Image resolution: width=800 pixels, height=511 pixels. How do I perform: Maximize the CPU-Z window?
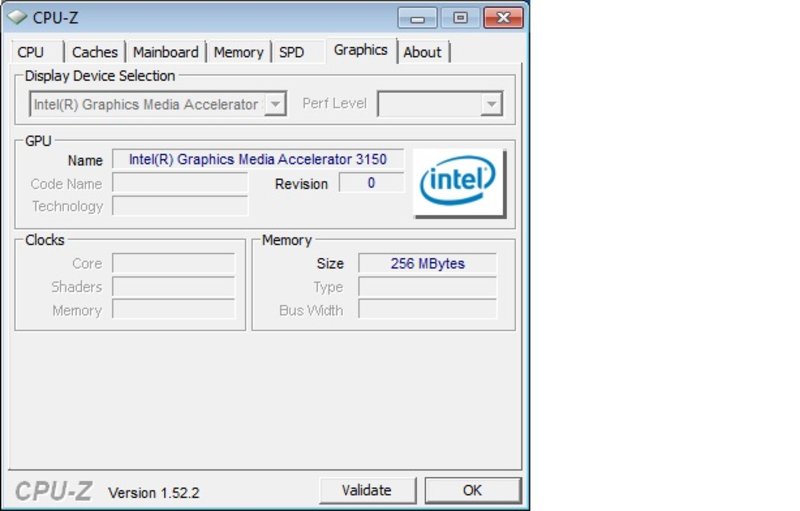coord(461,18)
